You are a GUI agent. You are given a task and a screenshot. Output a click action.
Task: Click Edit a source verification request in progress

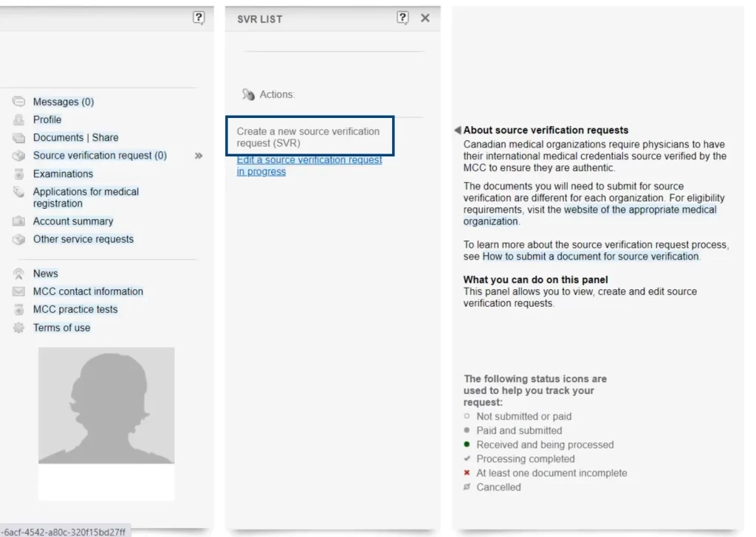tap(309, 165)
